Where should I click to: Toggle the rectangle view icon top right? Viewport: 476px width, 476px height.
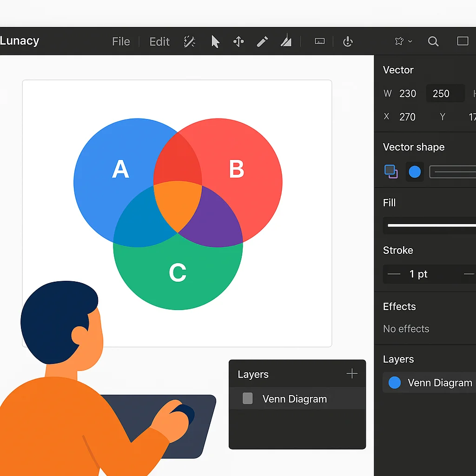[463, 41]
